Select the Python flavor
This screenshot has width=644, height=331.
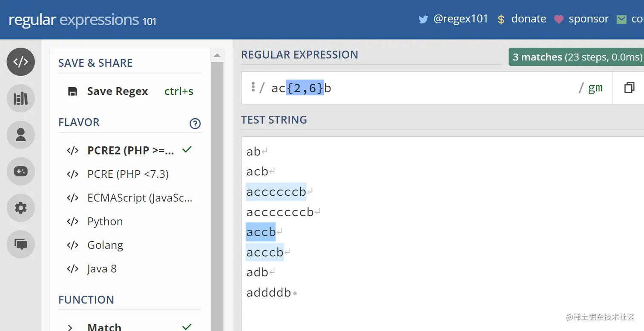point(105,222)
